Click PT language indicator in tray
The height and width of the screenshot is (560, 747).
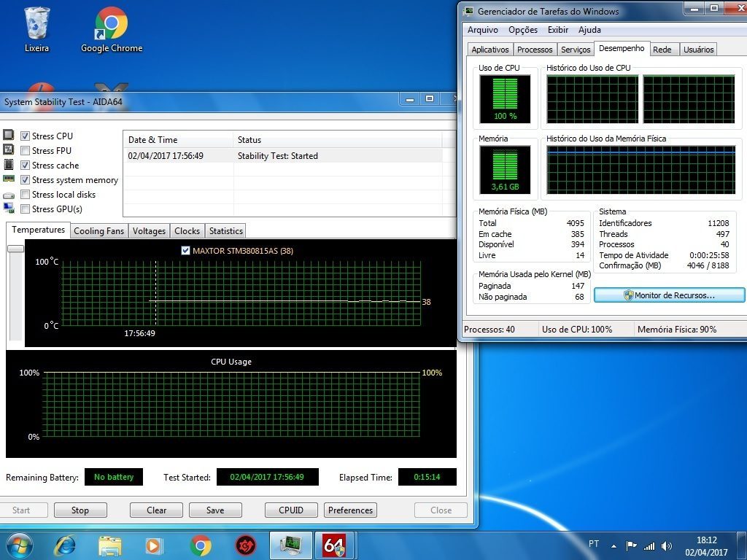pyautogui.click(x=594, y=544)
